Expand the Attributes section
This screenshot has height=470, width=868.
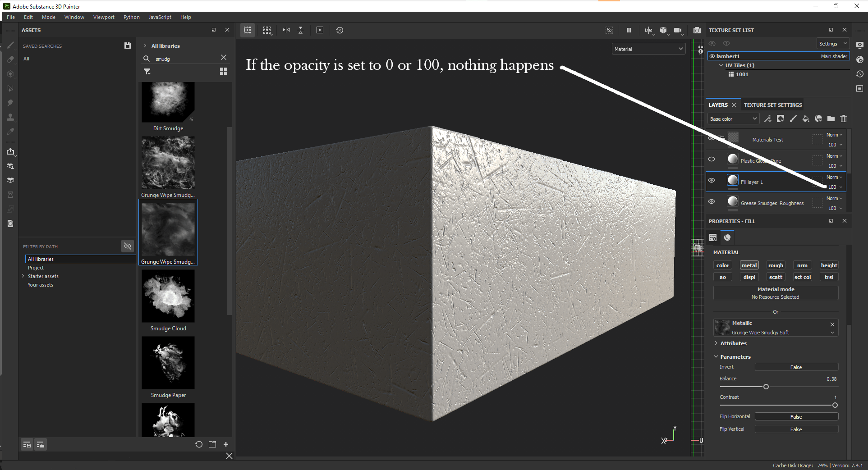coord(716,343)
